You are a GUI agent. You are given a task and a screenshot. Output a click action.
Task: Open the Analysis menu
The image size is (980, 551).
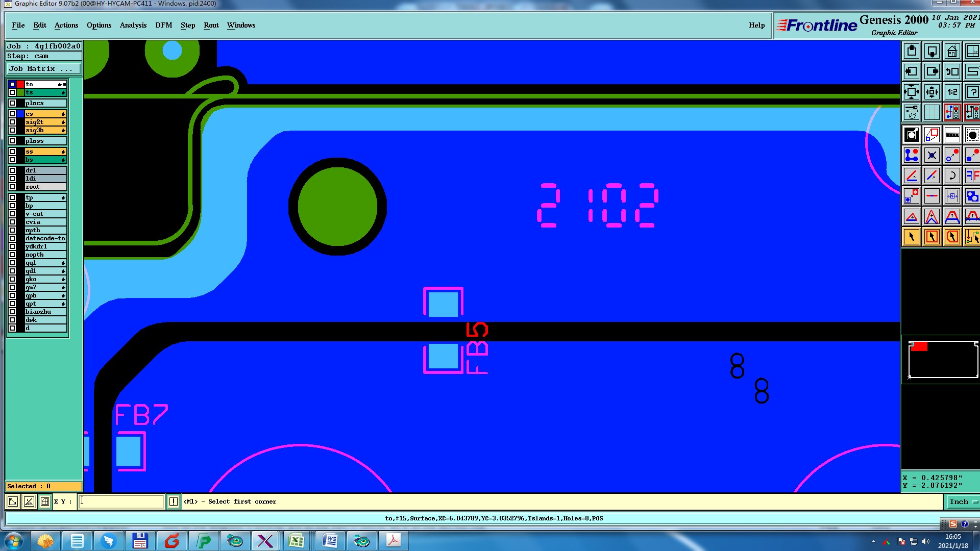click(133, 25)
